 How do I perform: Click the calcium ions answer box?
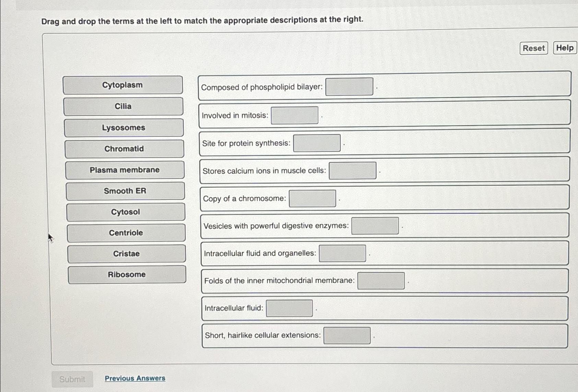pyautogui.click(x=352, y=170)
